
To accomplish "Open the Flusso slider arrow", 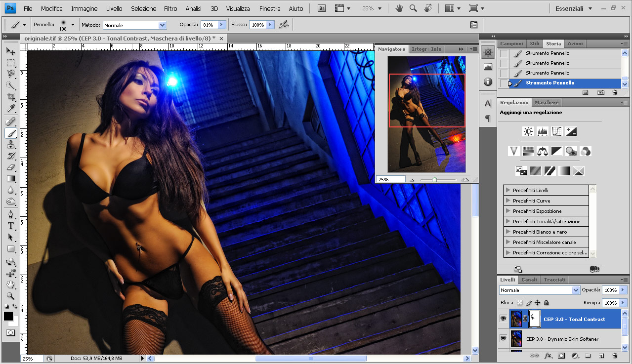I will click(270, 25).
